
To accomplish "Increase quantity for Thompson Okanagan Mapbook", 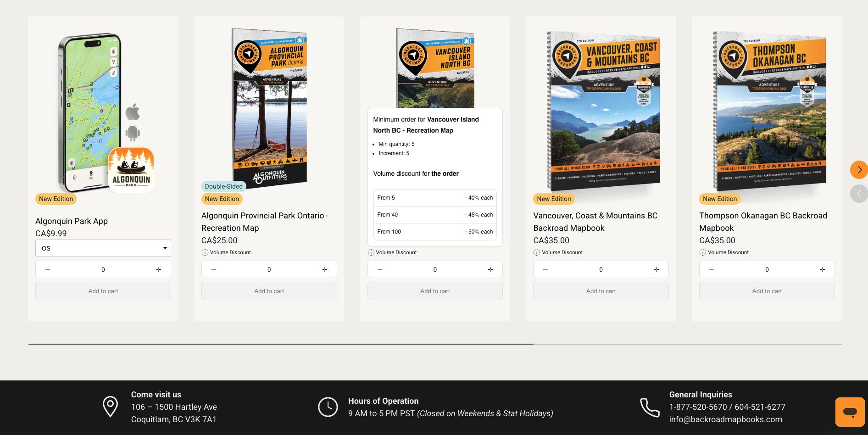I will coord(823,269).
